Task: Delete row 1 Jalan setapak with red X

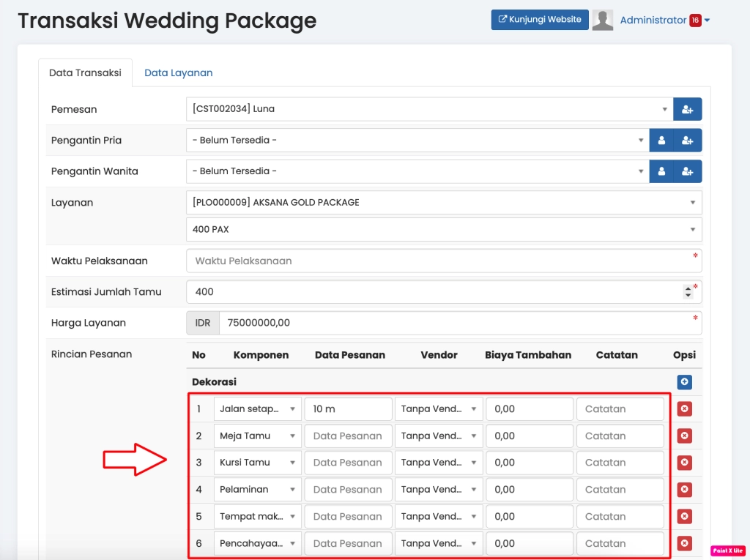Action: point(684,409)
